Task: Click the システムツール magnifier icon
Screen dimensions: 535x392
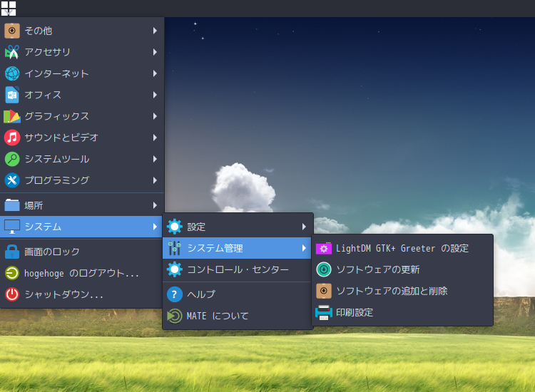Action: click(12, 159)
